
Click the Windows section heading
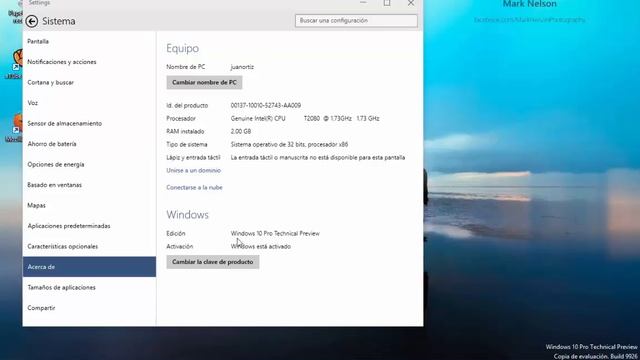point(187,215)
